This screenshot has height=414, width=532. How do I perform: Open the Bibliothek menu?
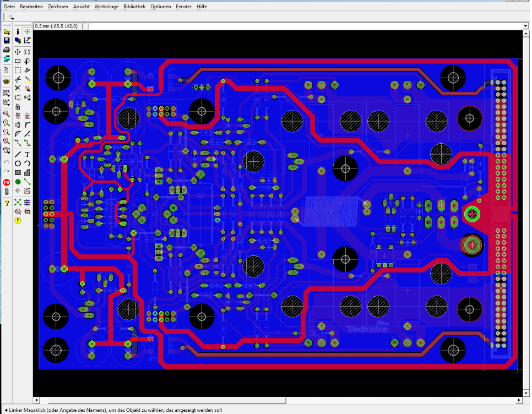(x=134, y=7)
